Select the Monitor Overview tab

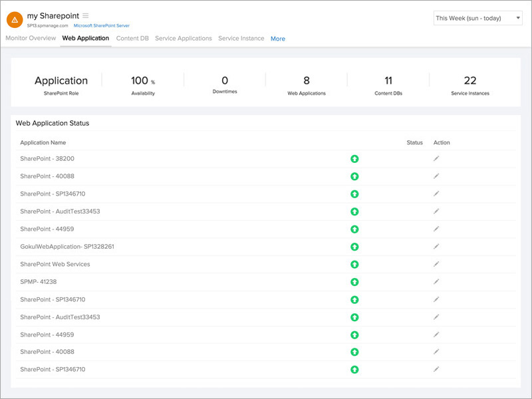[x=31, y=39]
